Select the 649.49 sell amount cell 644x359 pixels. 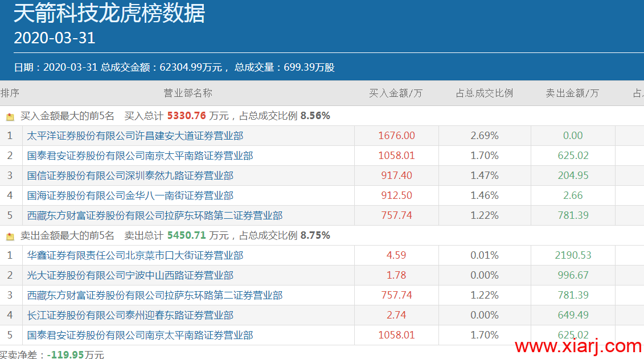(573, 315)
